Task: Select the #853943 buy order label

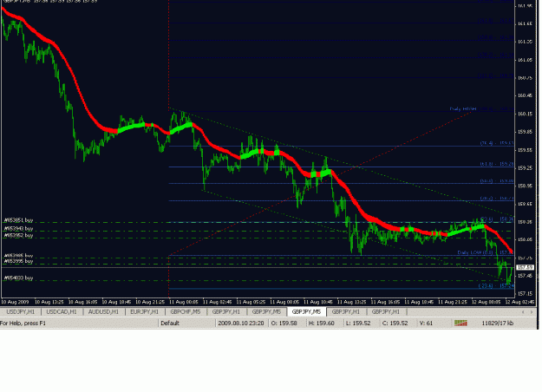Action: tap(18, 229)
